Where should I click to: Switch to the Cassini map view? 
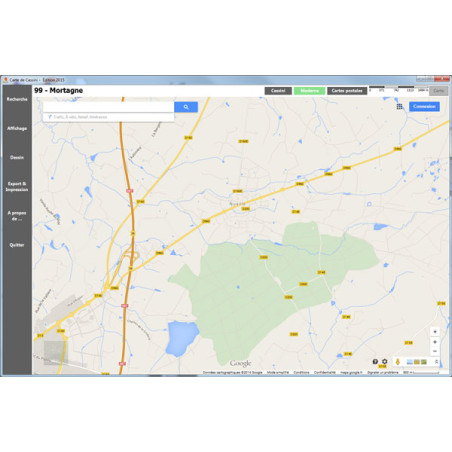[278, 91]
